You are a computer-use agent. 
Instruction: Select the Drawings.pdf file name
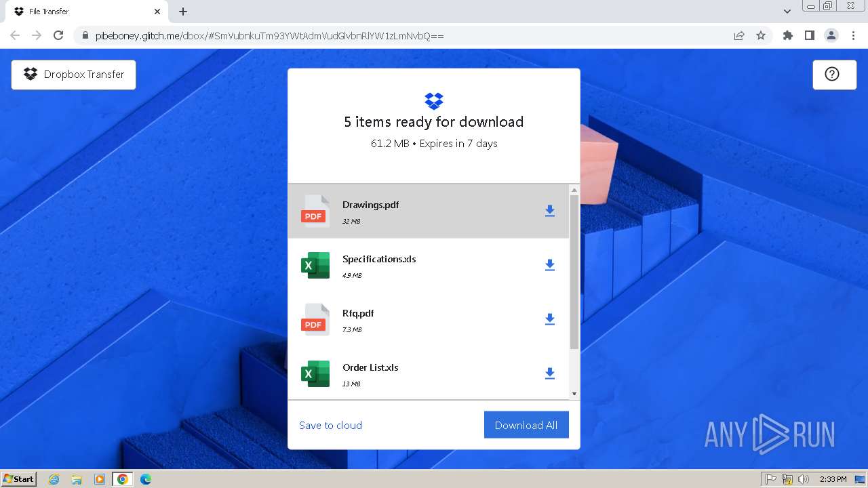click(370, 205)
